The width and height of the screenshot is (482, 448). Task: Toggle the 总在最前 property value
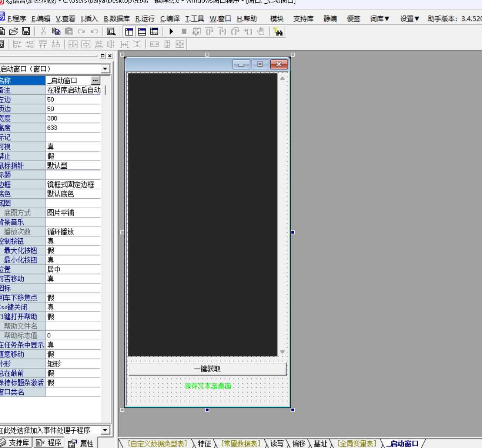(73, 373)
